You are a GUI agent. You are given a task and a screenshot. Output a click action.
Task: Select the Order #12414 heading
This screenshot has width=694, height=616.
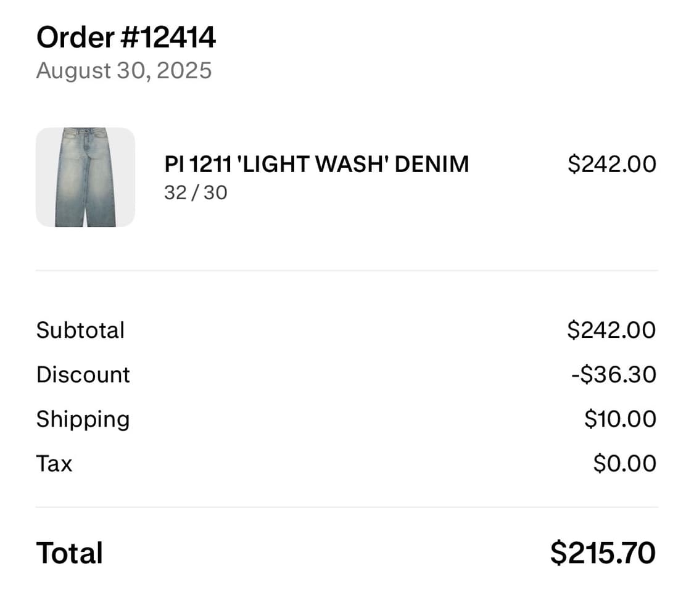(126, 38)
